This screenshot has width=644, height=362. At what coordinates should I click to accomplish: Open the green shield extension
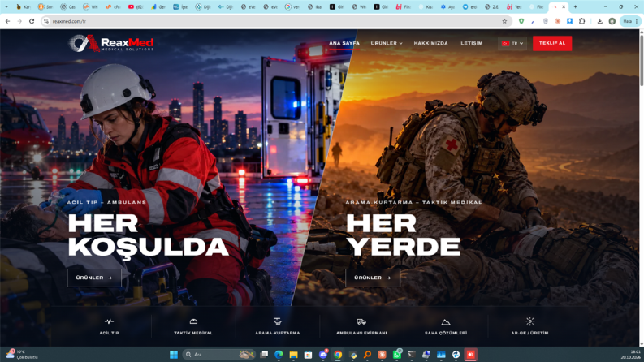[x=521, y=21]
